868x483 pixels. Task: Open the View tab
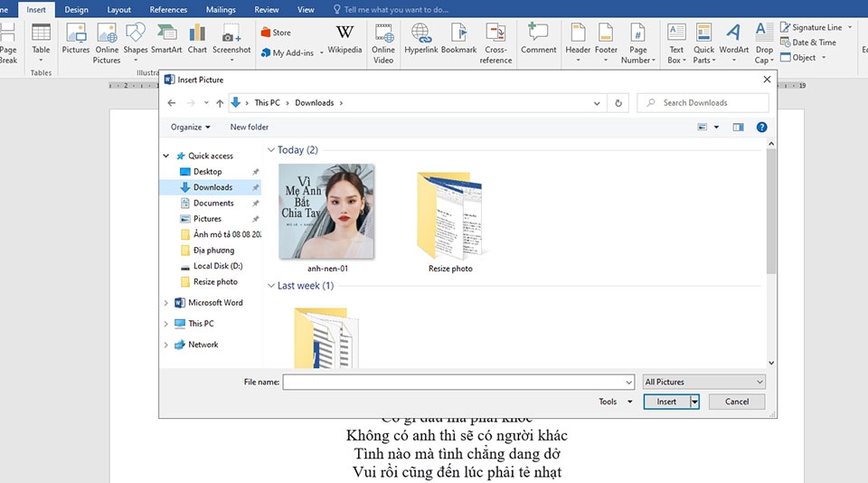(x=306, y=9)
